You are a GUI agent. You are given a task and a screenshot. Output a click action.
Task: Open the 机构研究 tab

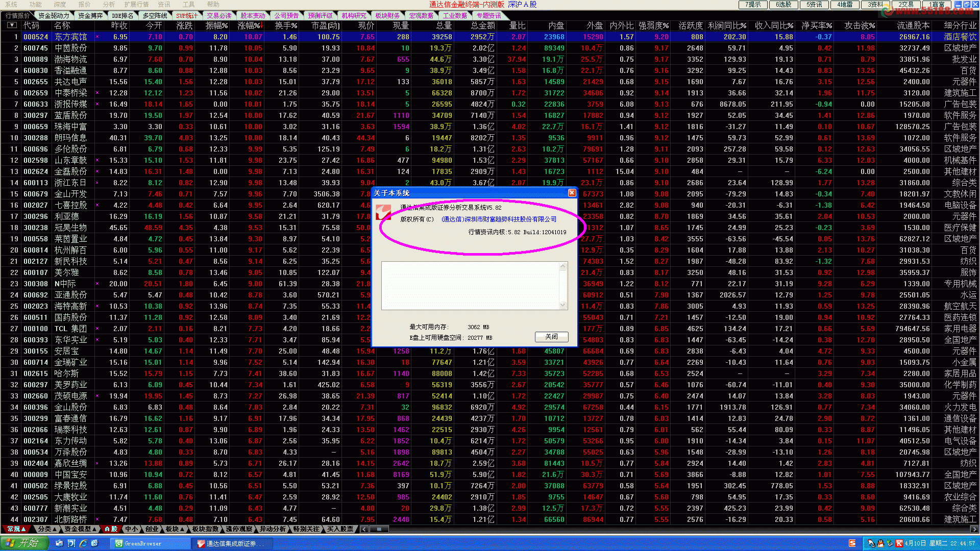coord(354,16)
